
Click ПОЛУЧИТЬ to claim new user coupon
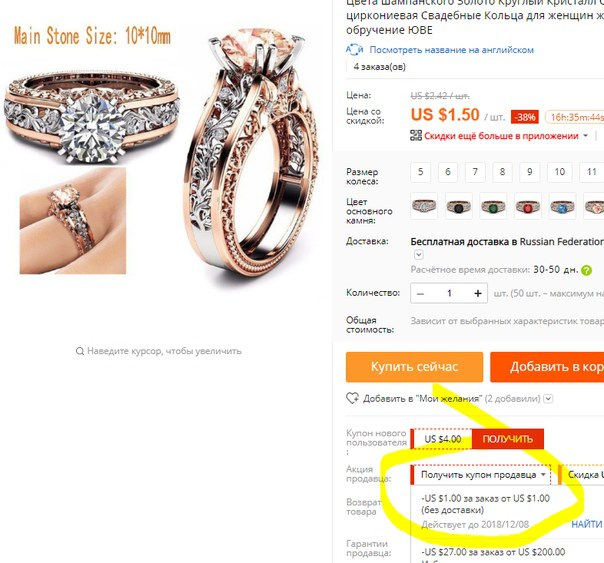coord(507,439)
